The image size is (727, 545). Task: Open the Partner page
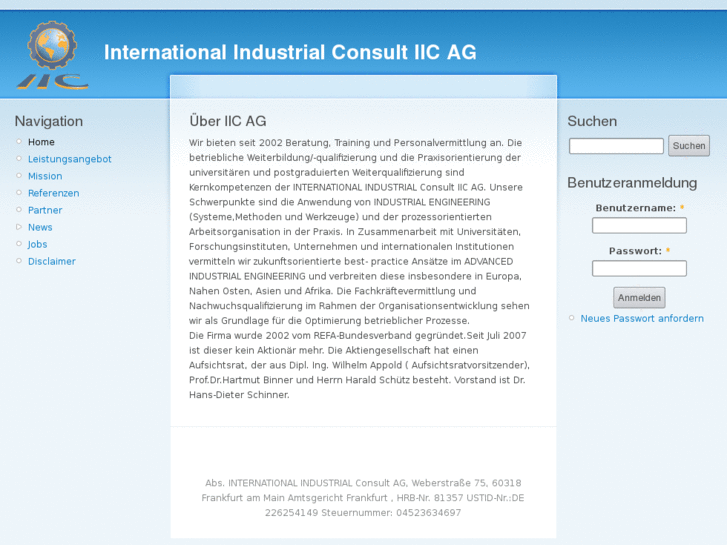[45, 210]
